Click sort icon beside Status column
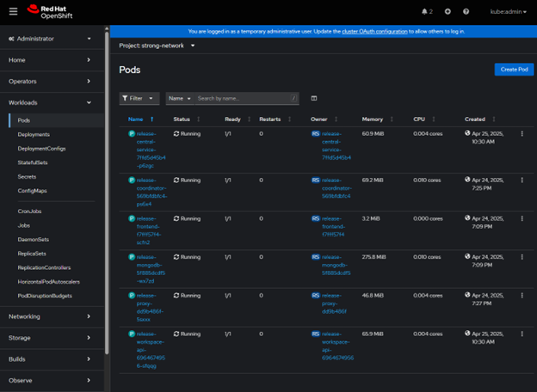 (198, 119)
